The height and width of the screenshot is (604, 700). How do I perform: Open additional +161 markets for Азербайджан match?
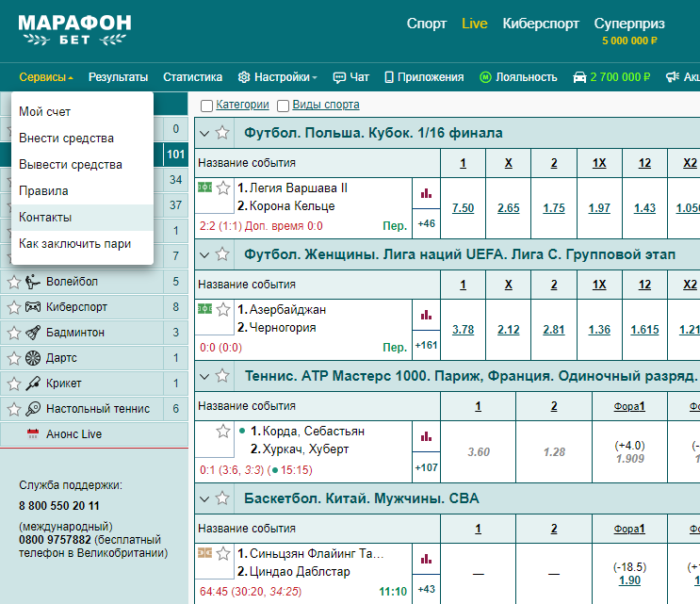427,345
